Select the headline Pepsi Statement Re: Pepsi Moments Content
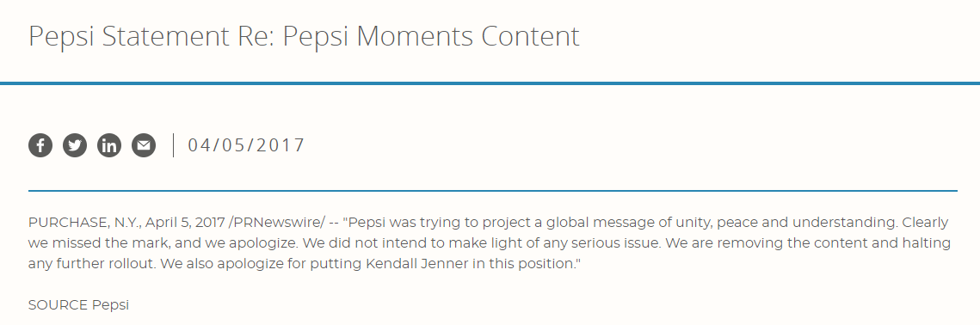Image resolution: width=980 pixels, height=325 pixels. click(305, 36)
